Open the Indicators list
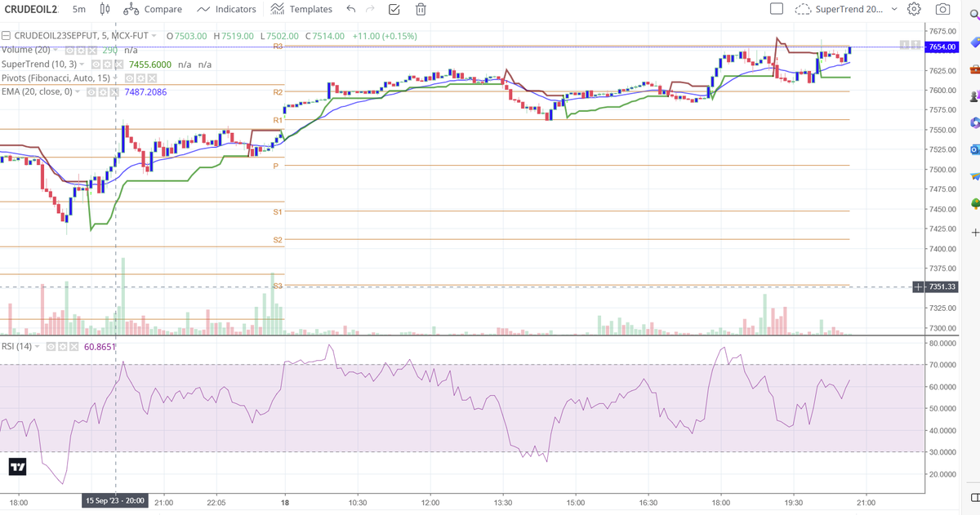This screenshot has height=515, width=980. click(226, 9)
